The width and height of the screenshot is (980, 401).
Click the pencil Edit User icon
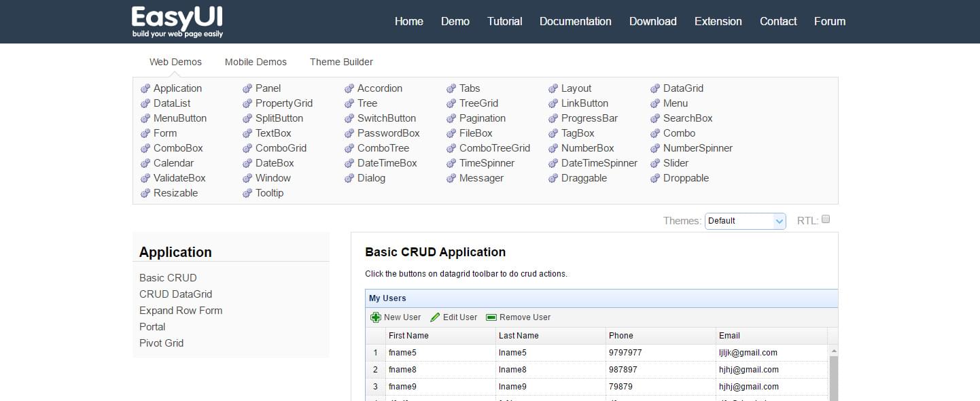pyautogui.click(x=435, y=317)
